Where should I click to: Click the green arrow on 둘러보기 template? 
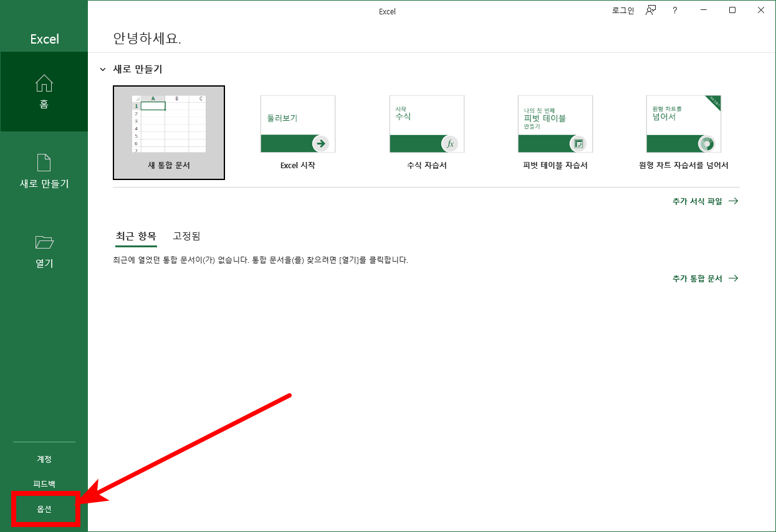pyautogui.click(x=321, y=143)
